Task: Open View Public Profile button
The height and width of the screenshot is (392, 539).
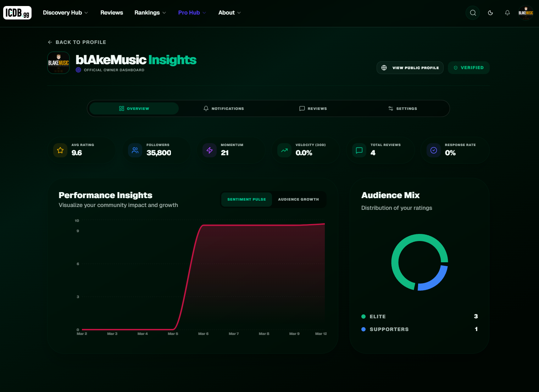Action: click(x=410, y=68)
